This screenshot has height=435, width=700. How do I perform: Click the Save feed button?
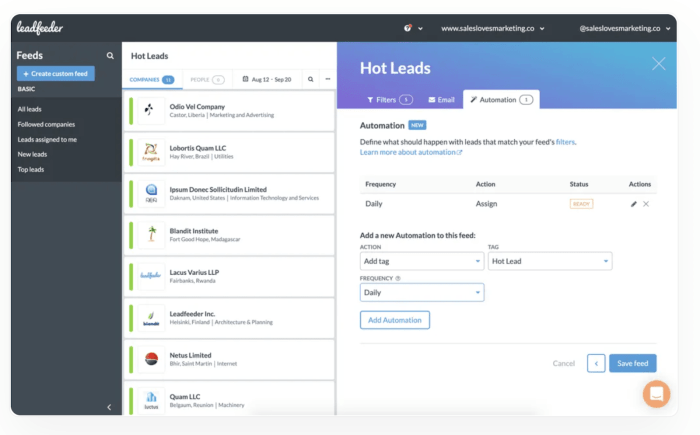pos(633,363)
